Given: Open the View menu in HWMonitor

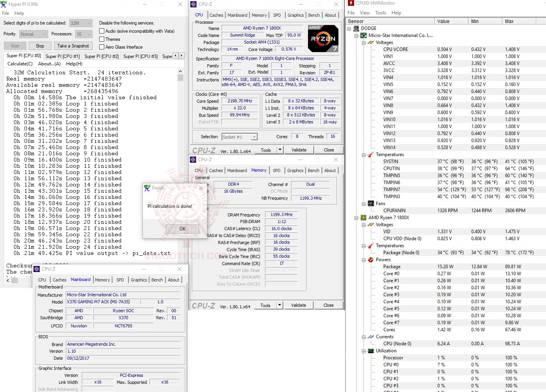Looking at the screenshot, I should 365,13.
